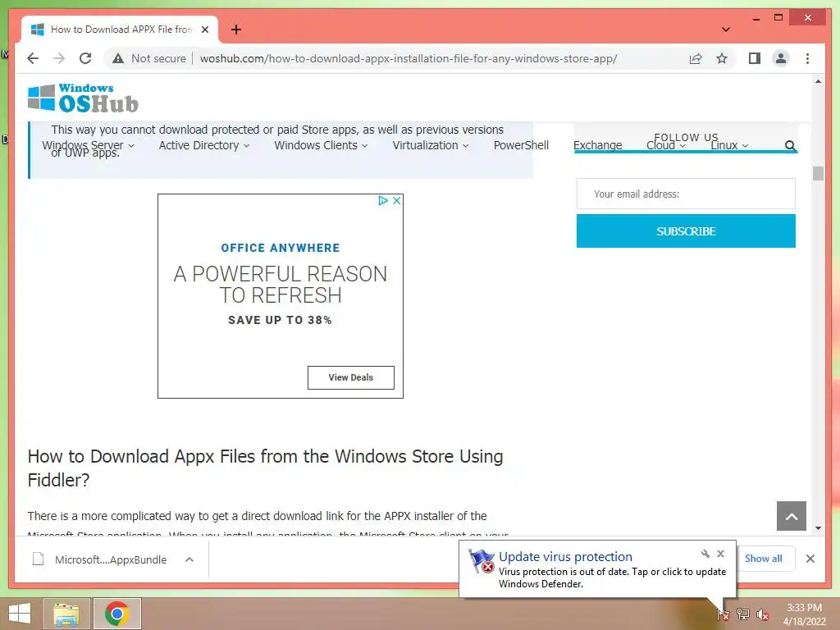Click the muted volume tray icon
This screenshot has width=840, height=630.
(x=763, y=614)
